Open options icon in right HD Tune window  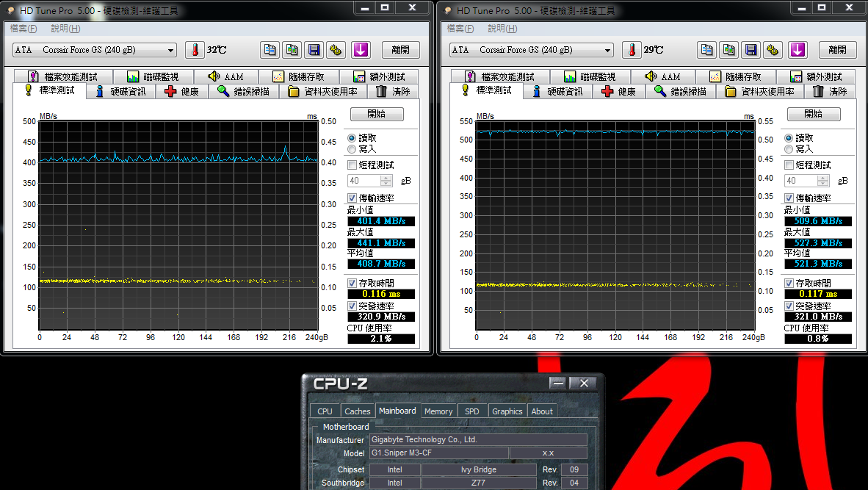click(773, 50)
